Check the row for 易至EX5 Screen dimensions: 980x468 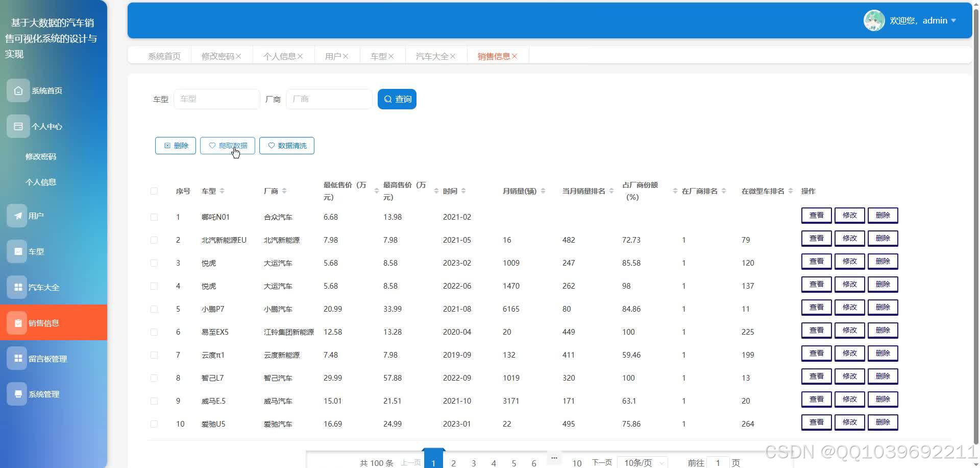coord(154,332)
